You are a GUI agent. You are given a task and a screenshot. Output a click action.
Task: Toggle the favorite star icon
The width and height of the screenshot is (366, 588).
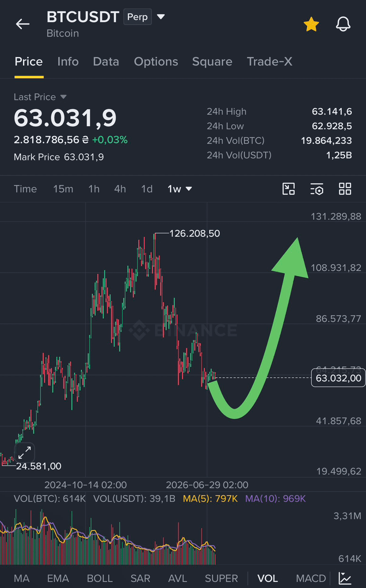pos(311,24)
